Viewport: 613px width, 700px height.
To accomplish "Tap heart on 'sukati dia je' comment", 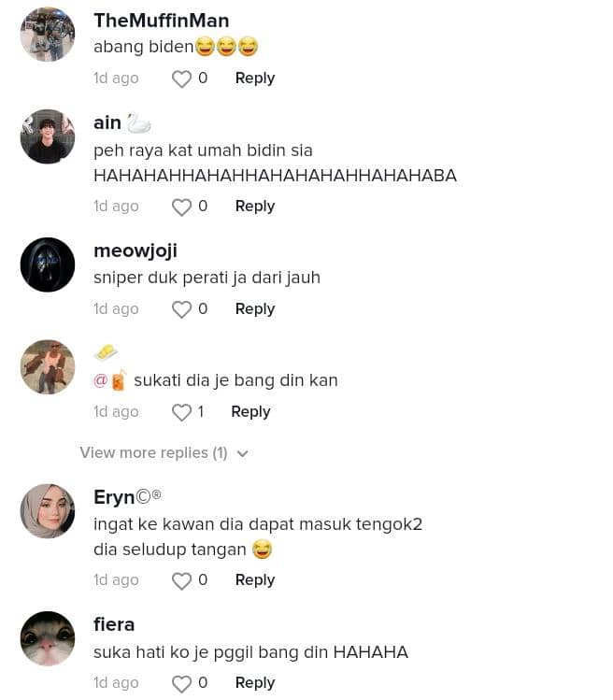I will tap(181, 412).
